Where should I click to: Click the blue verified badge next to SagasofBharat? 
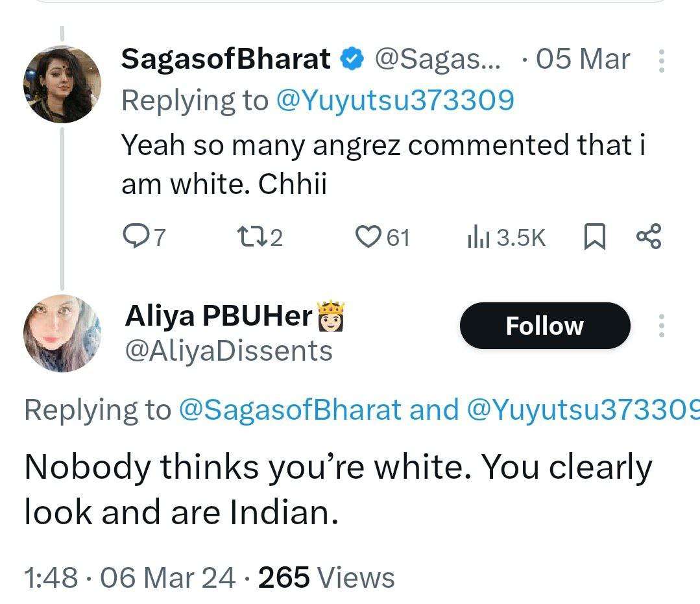pyautogui.click(x=352, y=60)
